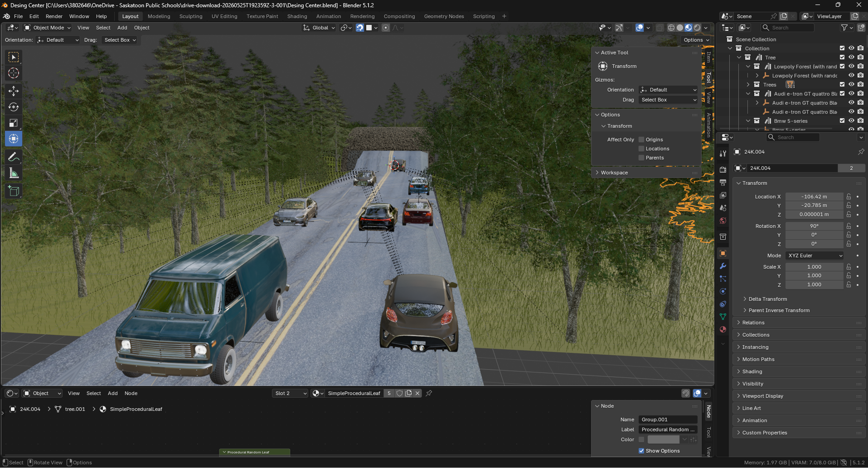This screenshot has height=468, width=868.
Task: Toggle snapping magnet in header
Action: click(359, 28)
